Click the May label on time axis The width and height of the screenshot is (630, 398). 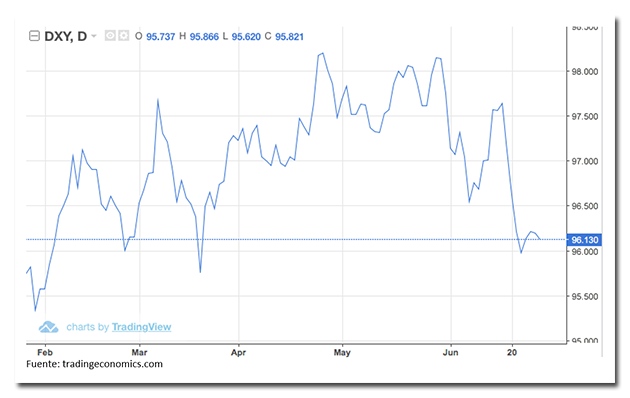click(x=342, y=352)
